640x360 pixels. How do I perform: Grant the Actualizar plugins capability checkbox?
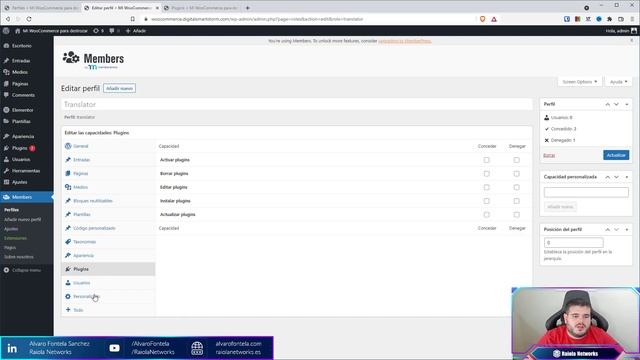[x=487, y=215]
